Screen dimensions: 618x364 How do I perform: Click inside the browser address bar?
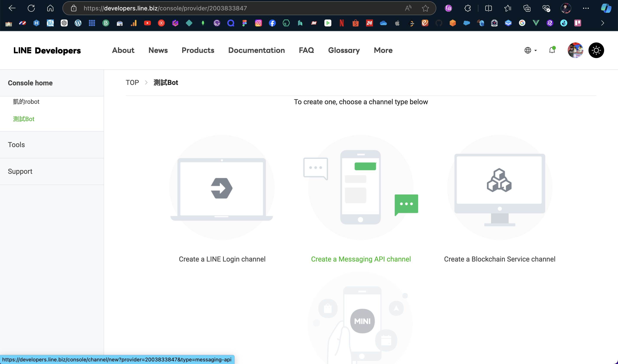(221, 8)
